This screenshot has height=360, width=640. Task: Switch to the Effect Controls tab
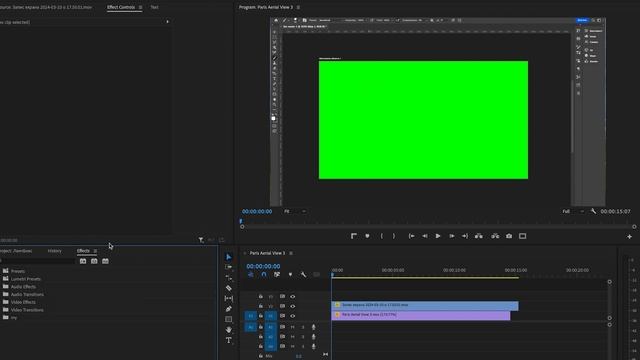coord(121,7)
